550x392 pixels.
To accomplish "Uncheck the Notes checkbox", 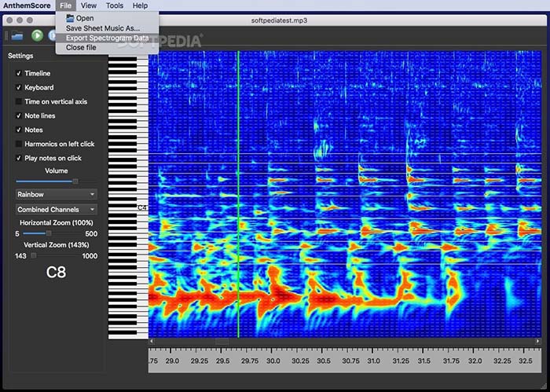I will [19, 130].
